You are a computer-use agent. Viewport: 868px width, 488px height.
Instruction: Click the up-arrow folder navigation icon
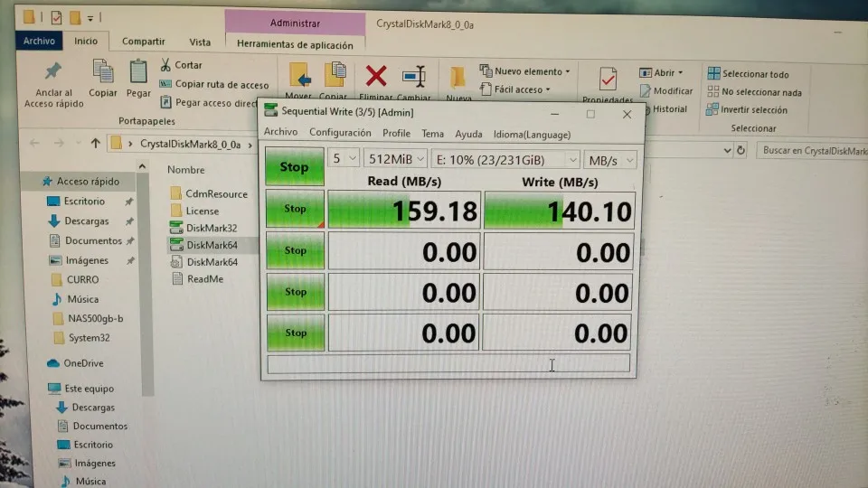[x=95, y=144]
